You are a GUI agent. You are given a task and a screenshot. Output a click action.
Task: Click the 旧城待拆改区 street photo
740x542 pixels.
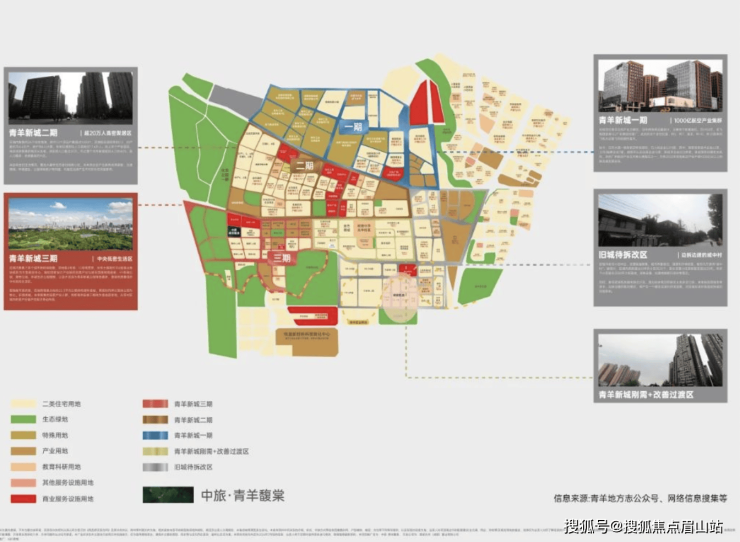[x=659, y=218]
